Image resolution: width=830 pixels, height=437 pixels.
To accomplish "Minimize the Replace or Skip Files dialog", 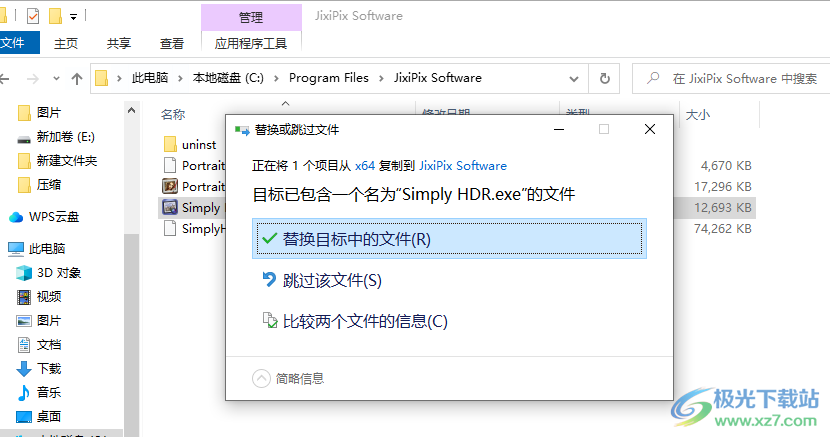I will pos(559,129).
